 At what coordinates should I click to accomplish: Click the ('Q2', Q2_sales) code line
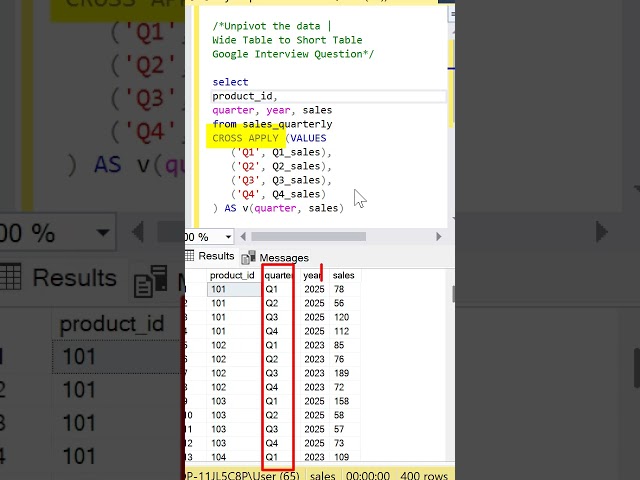281,166
